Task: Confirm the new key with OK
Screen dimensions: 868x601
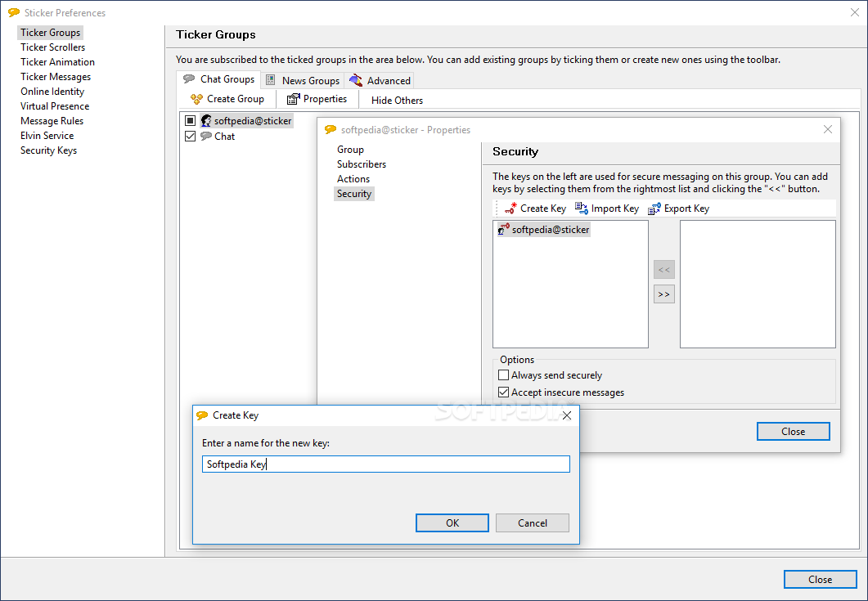Action: [x=452, y=523]
